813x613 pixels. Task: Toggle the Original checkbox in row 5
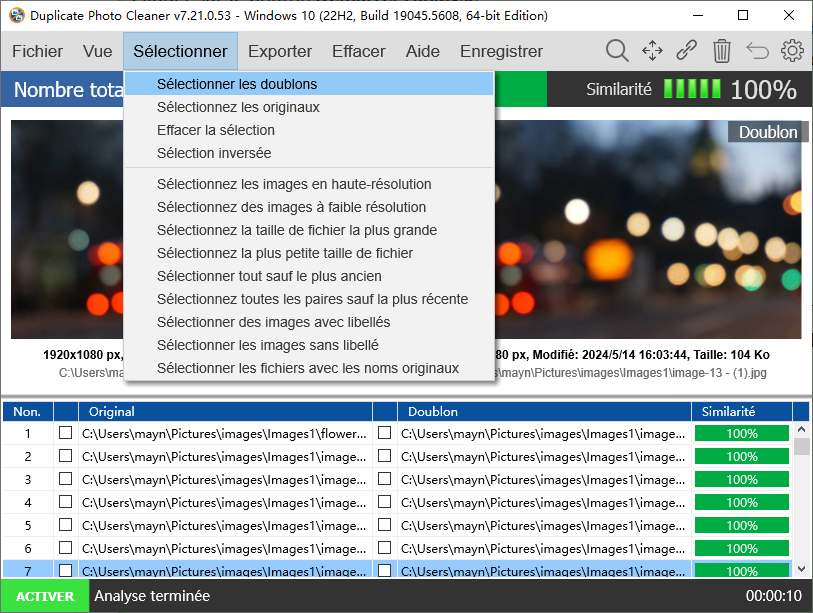tap(66, 525)
